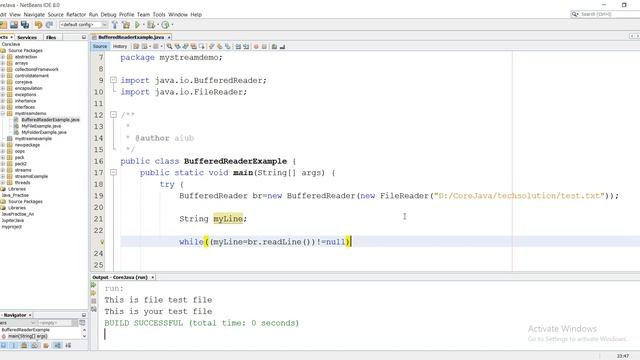Click the Last Edit icon in editor toolbar
The image size is (640, 360).
point(136,47)
